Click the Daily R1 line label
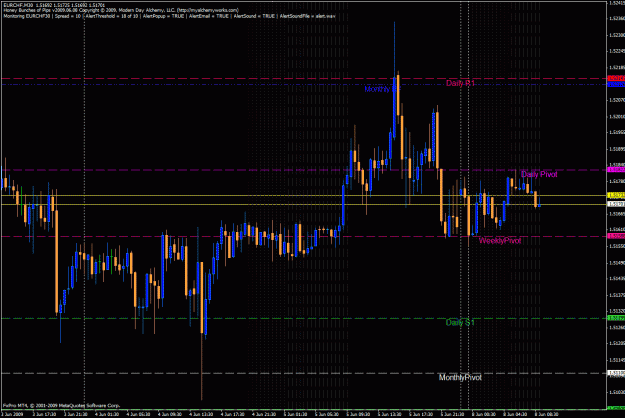 click(x=460, y=83)
